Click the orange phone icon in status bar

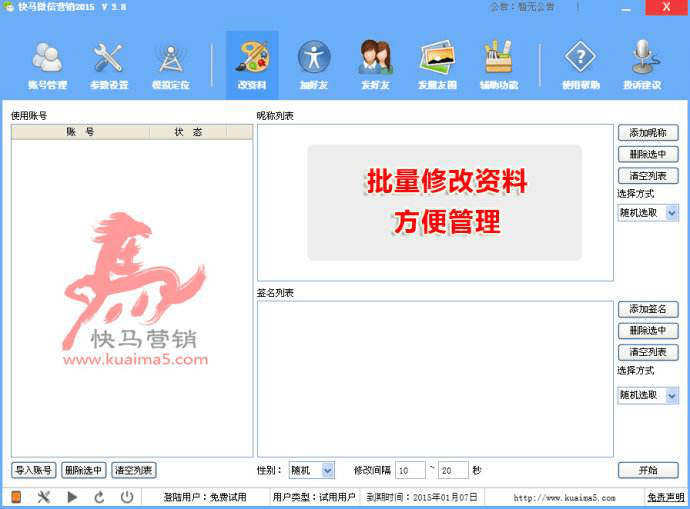(x=16, y=497)
